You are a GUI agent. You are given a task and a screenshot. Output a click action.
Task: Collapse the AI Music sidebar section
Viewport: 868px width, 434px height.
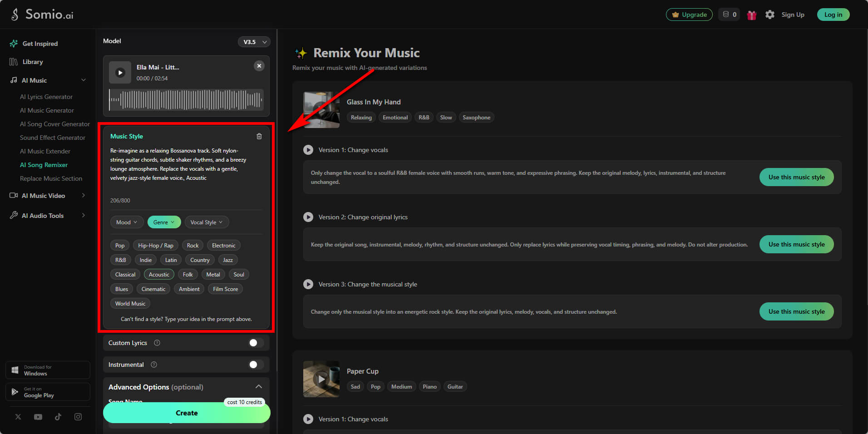[x=84, y=80]
